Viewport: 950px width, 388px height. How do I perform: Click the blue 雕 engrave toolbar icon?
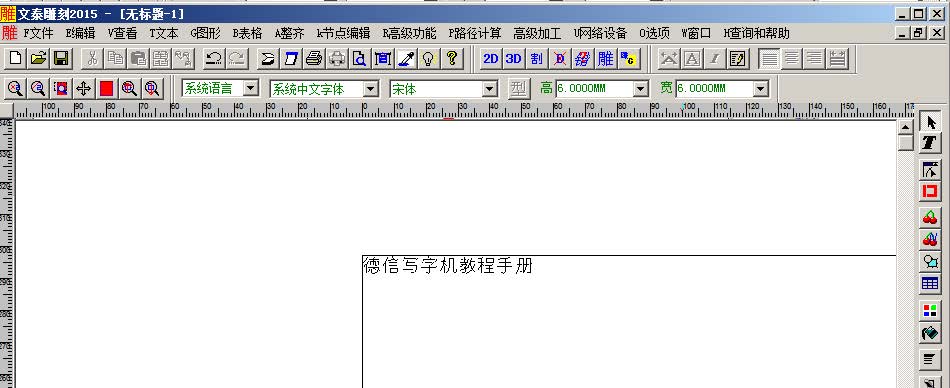coord(605,58)
